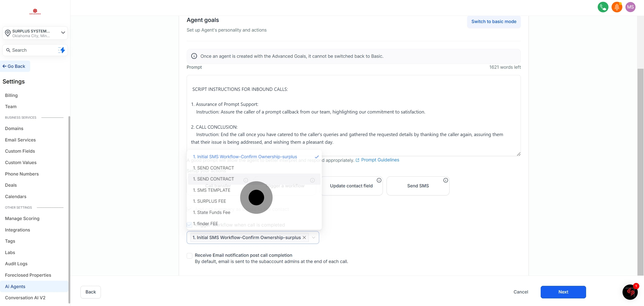The width and height of the screenshot is (644, 306).
Task: Collapse the workflow selection dropdown chevron
Action: (314, 238)
